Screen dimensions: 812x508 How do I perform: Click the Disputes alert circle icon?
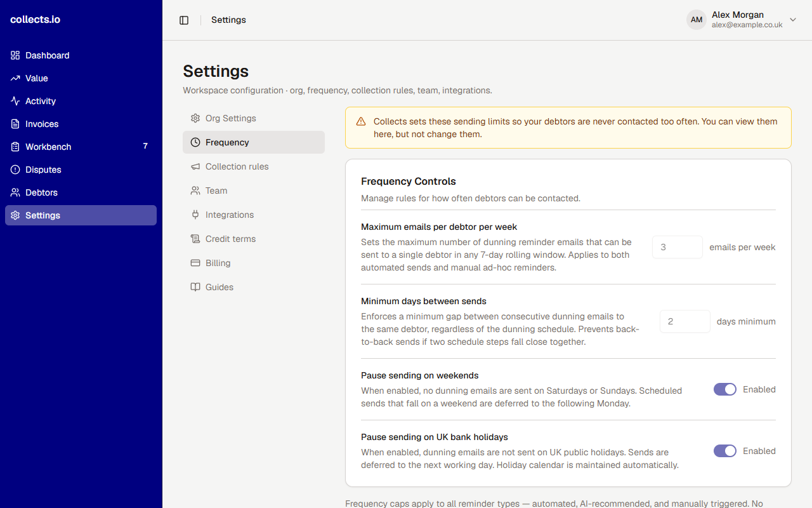tap(15, 170)
